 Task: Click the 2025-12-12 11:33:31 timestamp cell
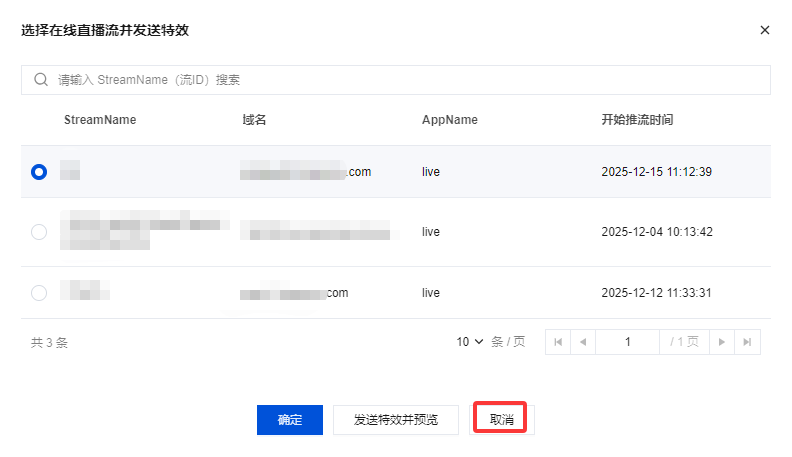click(x=656, y=293)
